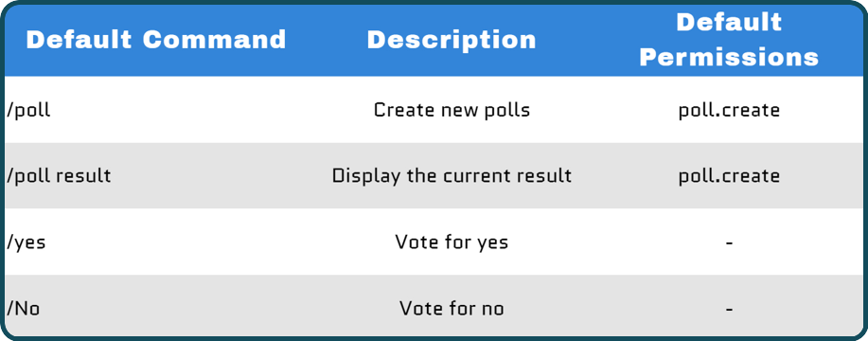Select the Create new polls description

point(452,110)
